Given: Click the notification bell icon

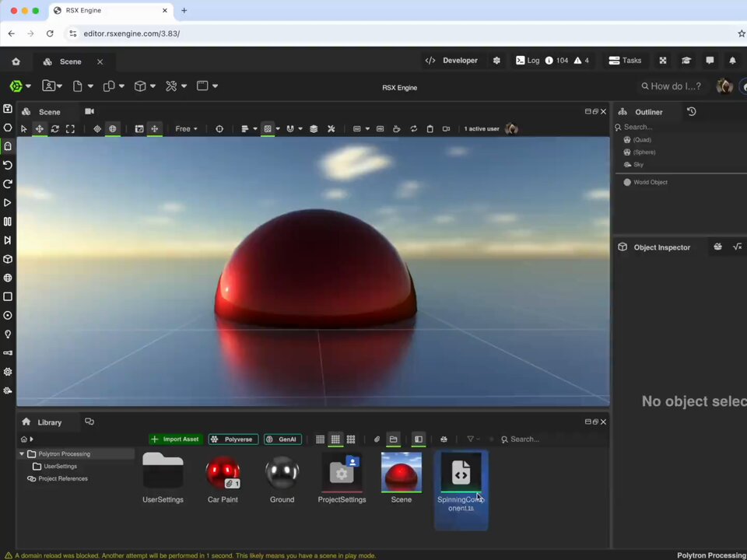Looking at the screenshot, I should click(733, 61).
